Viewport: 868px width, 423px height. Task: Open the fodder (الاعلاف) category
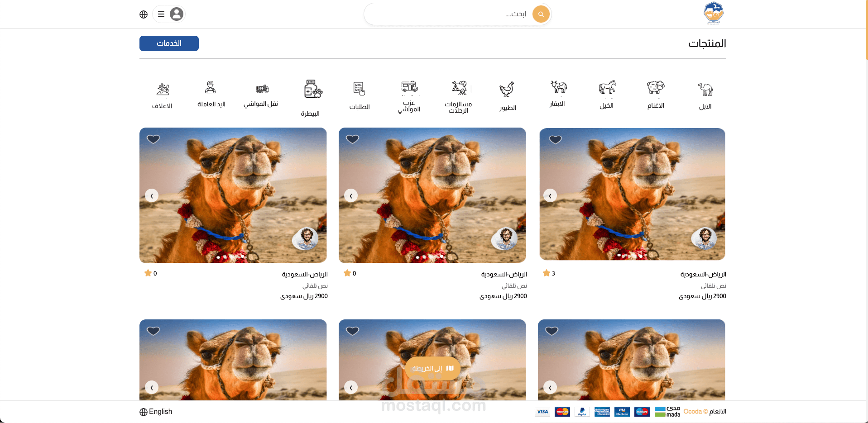162,95
